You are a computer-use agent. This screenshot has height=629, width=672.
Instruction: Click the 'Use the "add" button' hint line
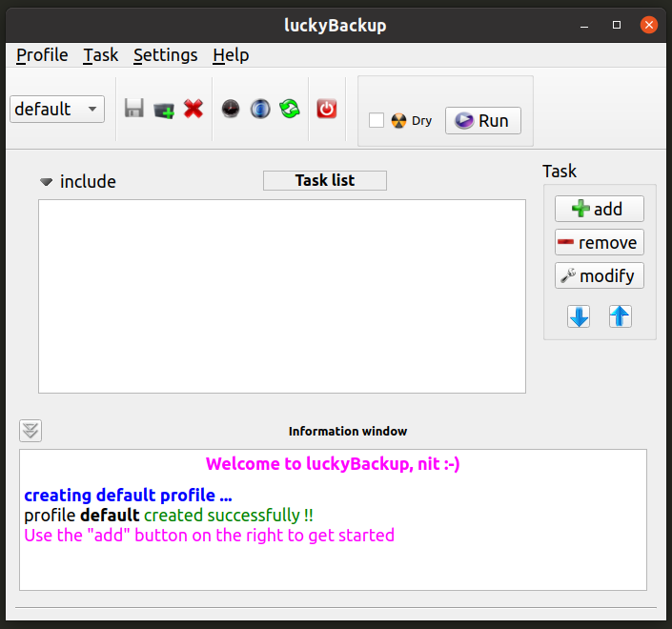click(209, 536)
